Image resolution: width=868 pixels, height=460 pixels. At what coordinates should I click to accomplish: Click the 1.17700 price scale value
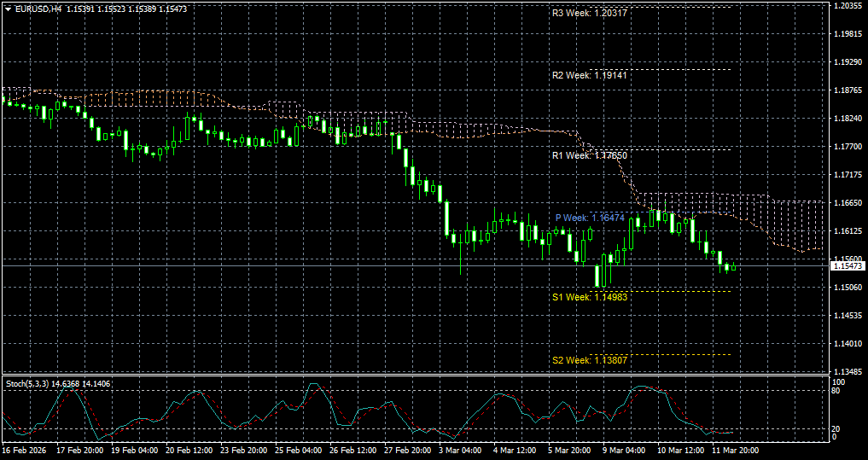tap(848, 147)
